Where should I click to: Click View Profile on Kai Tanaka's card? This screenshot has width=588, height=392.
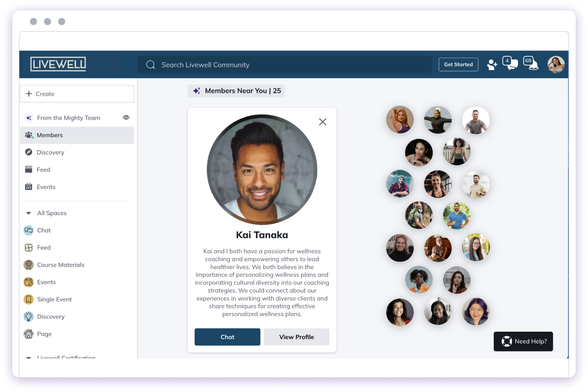point(296,337)
